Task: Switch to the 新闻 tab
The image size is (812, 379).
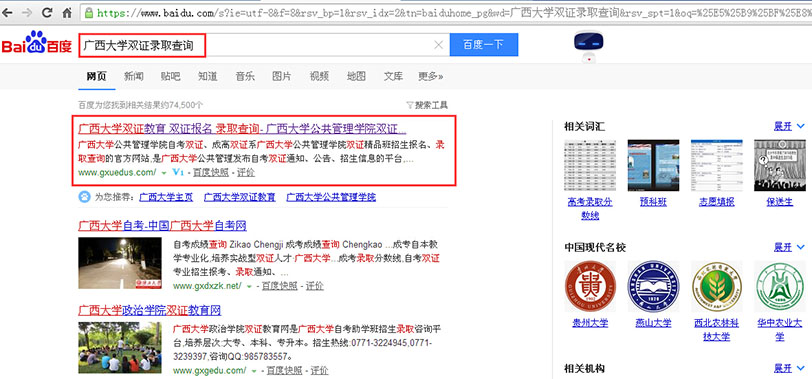Action: 134,77
